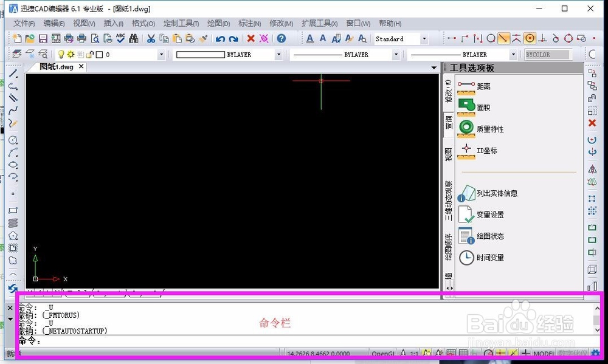Toggle the highlighted nearest-snap line button
The image size is (608, 364).
[503, 38]
